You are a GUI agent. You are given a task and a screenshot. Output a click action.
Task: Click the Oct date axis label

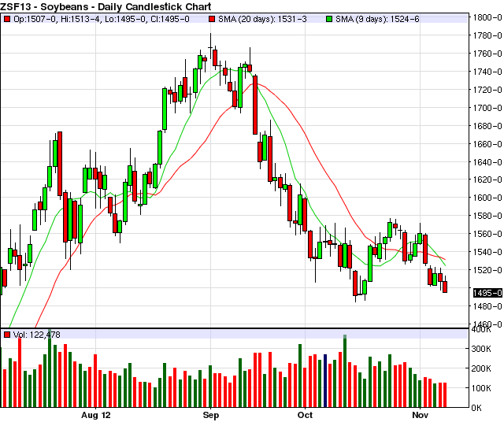(x=305, y=415)
